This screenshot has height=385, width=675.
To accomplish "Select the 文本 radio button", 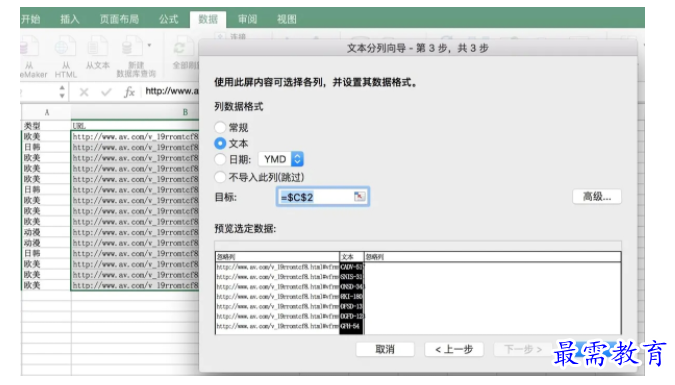I will click(220, 143).
